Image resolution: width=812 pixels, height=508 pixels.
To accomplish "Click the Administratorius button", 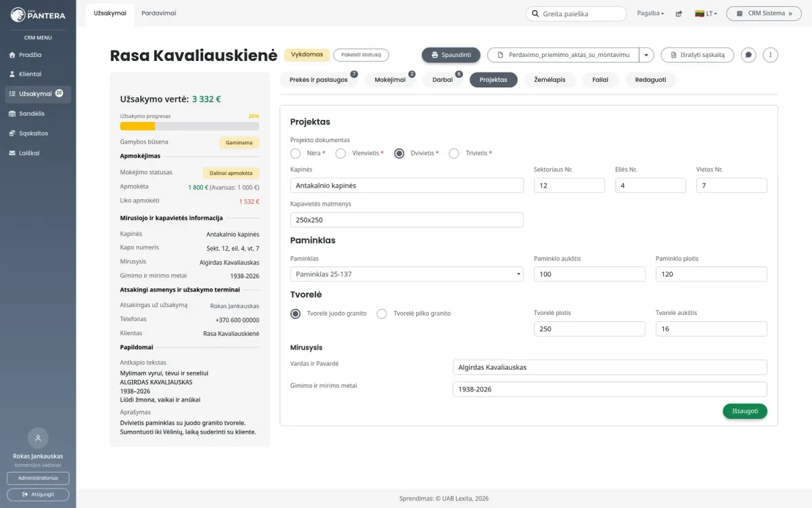I will [38, 478].
